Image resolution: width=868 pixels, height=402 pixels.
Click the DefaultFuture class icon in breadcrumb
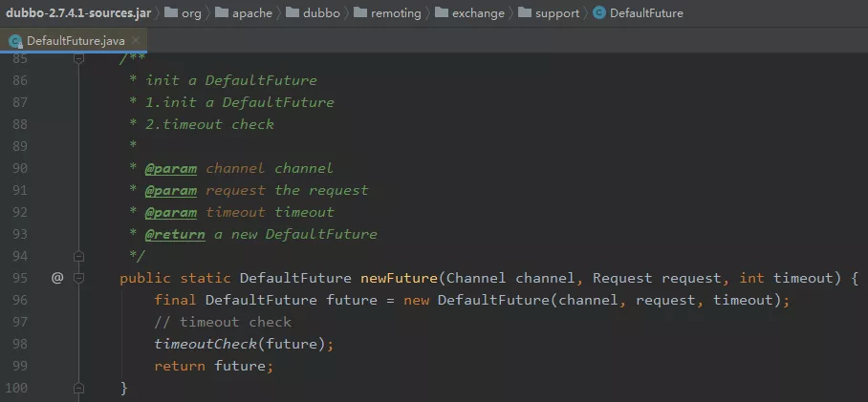point(599,12)
